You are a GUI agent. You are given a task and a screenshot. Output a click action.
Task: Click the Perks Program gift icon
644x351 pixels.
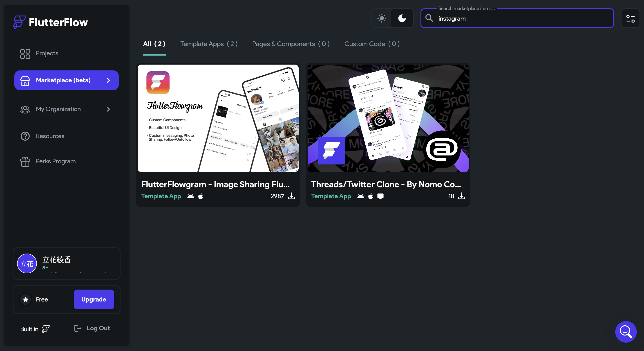coord(25,162)
